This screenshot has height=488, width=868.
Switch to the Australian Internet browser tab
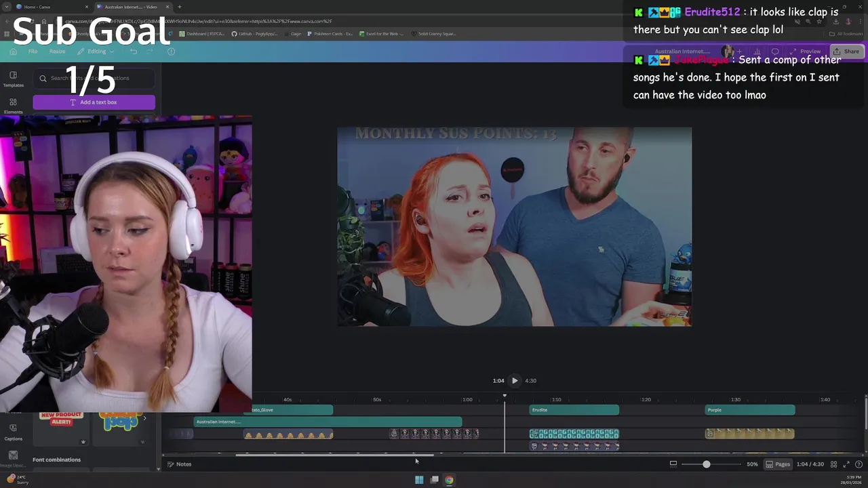[132, 7]
